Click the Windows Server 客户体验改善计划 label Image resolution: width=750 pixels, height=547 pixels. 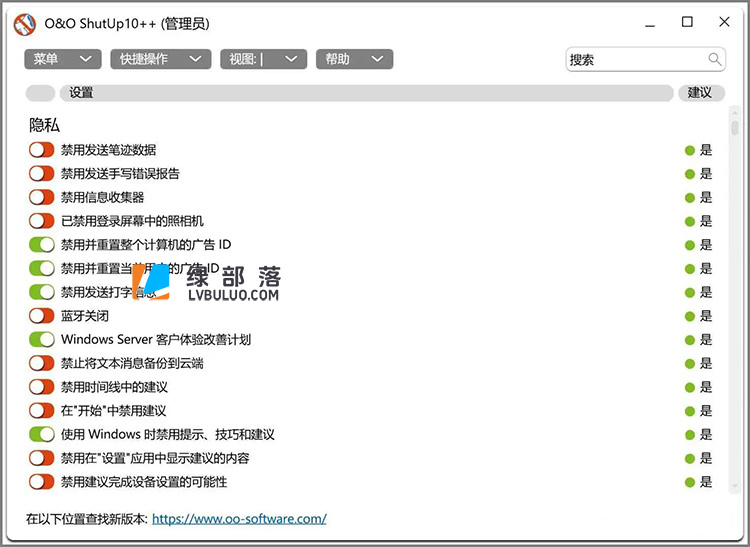156,339
